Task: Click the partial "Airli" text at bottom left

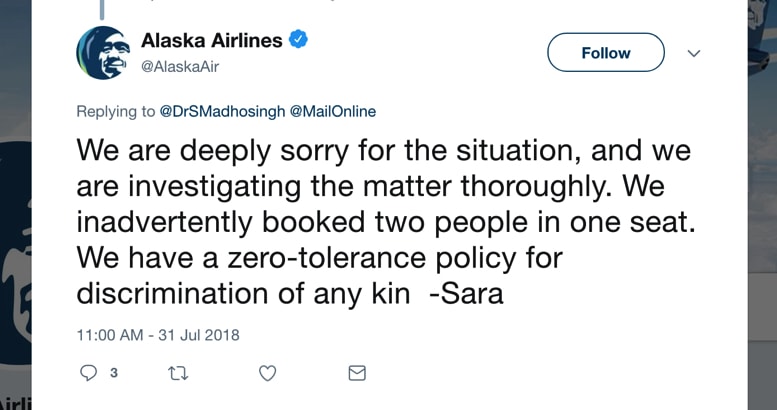Action: (x=15, y=403)
